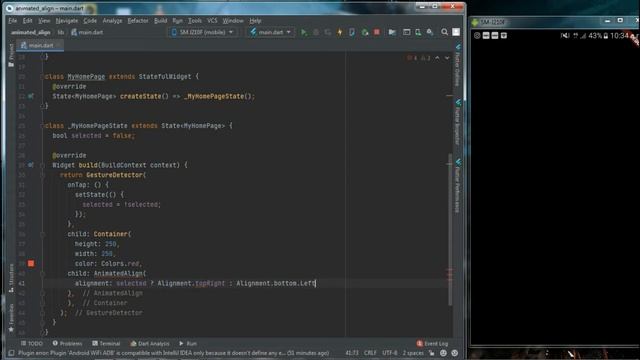Click main.dart breadcrumb in navigation bar
Viewport: 640px width, 360px height.
click(x=87, y=32)
